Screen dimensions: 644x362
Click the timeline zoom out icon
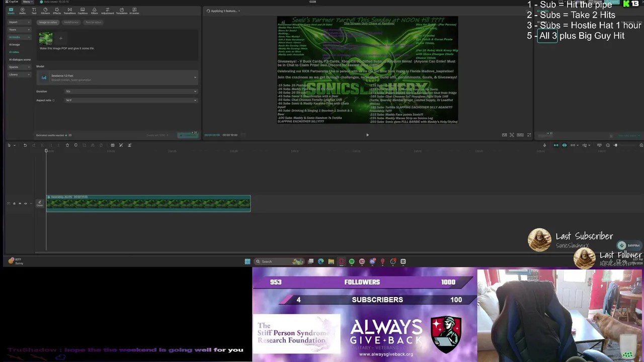(608, 145)
